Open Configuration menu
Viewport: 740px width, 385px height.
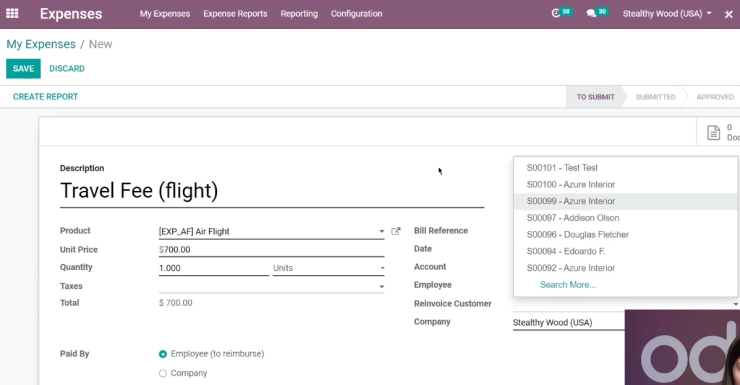tap(356, 14)
